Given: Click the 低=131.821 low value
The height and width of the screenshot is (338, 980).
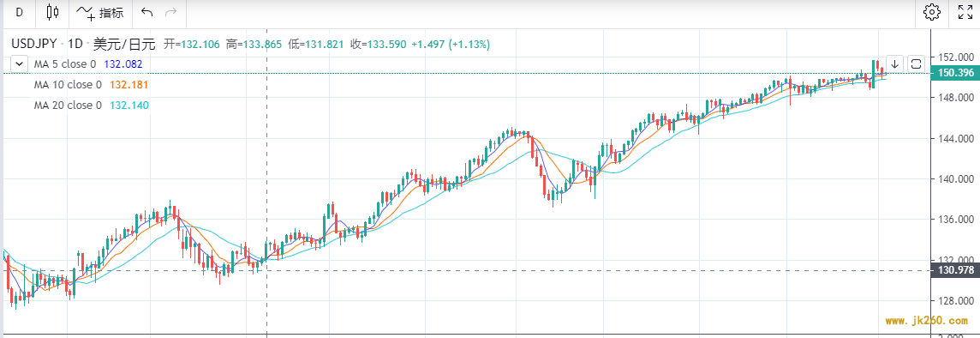Looking at the screenshot, I should [315, 44].
